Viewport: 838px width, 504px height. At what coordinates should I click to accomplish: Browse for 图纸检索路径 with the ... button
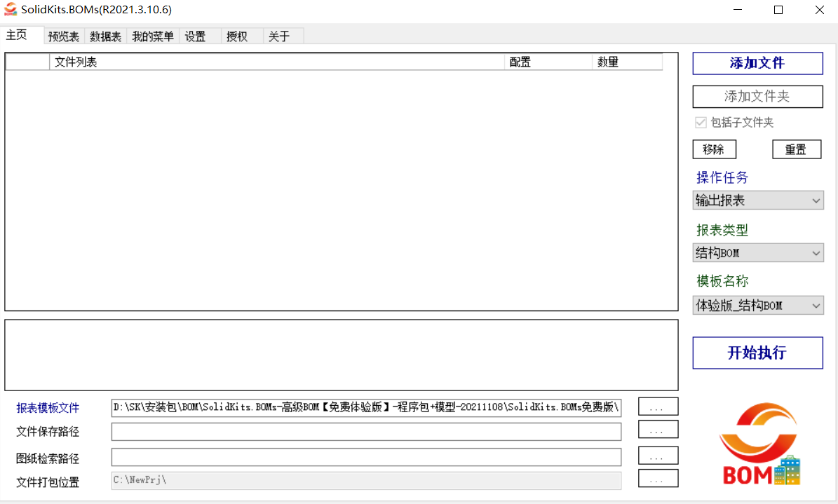pyautogui.click(x=658, y=456)
